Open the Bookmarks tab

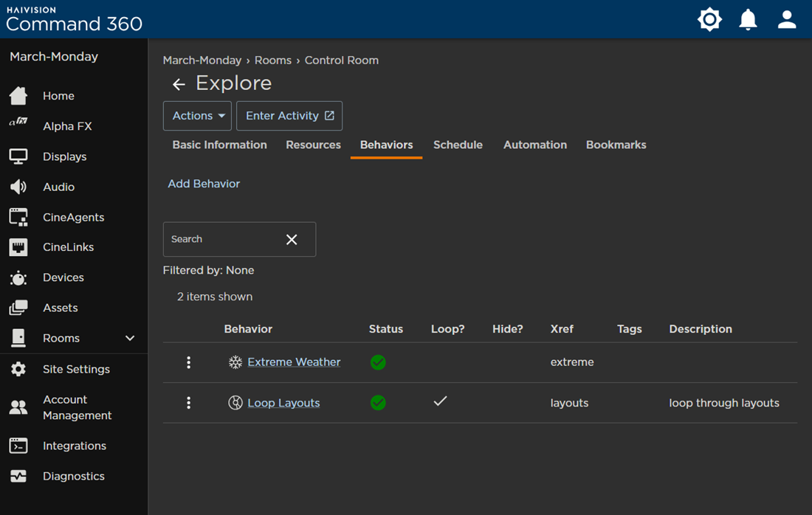(616, 145)
